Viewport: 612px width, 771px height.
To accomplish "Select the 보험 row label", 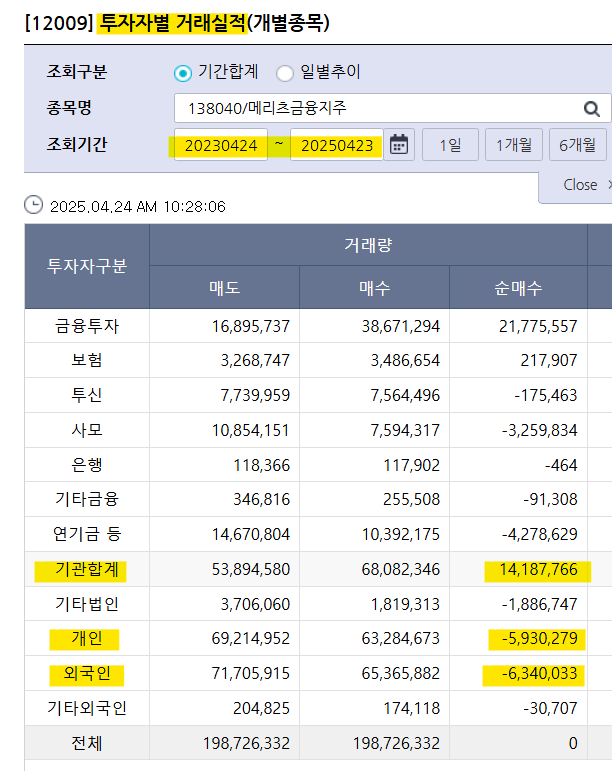I will tap(87, 360).
